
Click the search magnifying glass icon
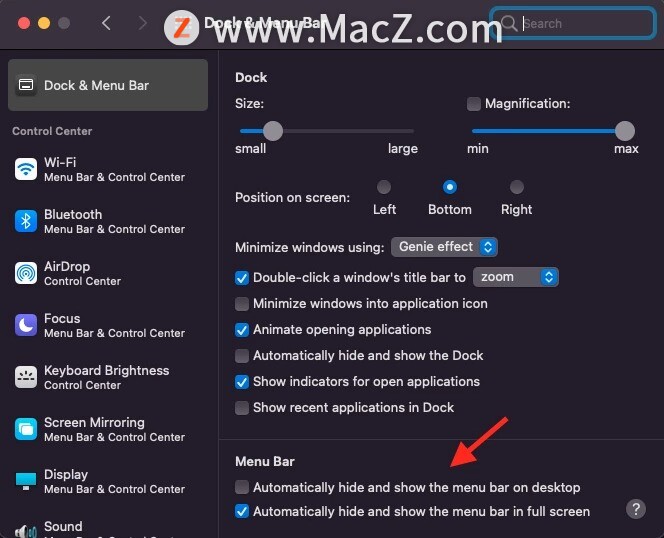click(x=509, y=23)
